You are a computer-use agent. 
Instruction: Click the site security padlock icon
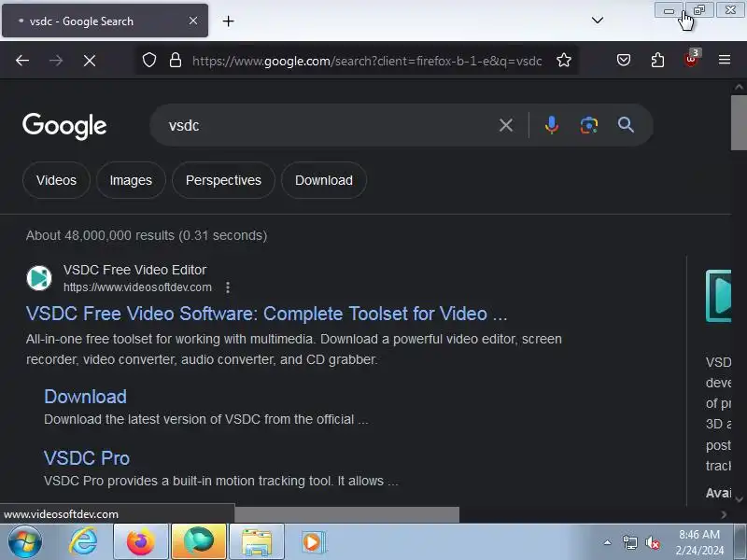click(176, 61)
